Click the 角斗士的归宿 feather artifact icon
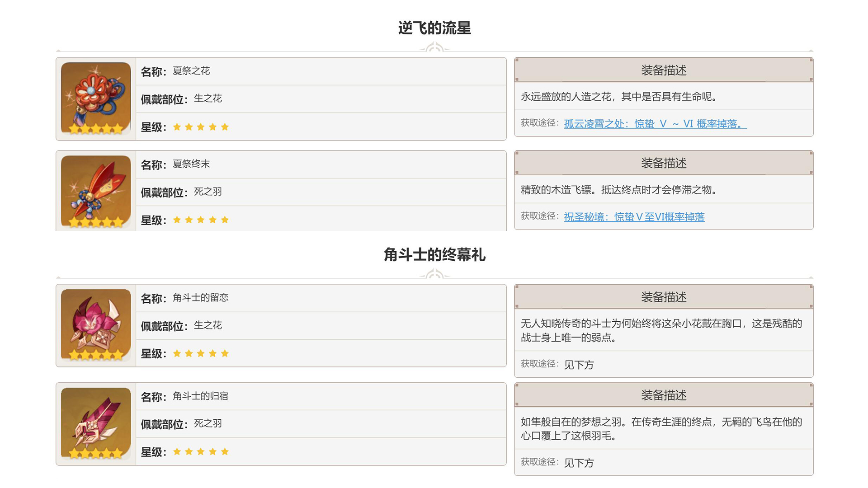Image resolution: width=868 pixels, height=488 pixels. pos(96,424)
